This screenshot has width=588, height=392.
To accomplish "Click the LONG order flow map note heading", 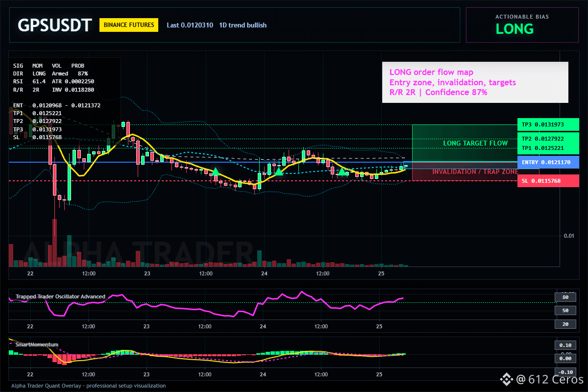I will point(431,73).
